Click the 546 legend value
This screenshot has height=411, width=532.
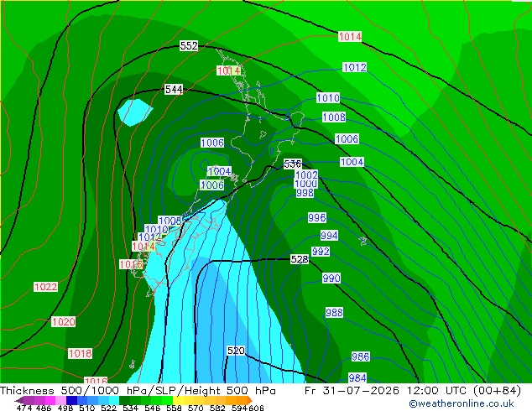153,408
